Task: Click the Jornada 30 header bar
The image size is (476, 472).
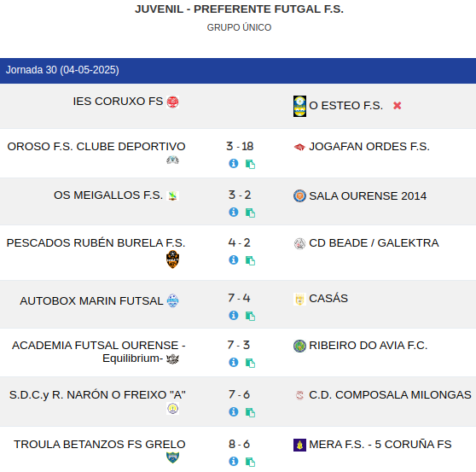Action: pyautogui.click(x=238, y=71)
